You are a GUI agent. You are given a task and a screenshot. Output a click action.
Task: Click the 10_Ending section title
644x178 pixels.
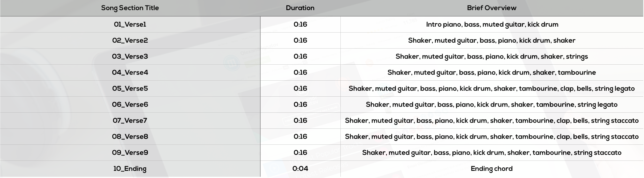point(130,169)
